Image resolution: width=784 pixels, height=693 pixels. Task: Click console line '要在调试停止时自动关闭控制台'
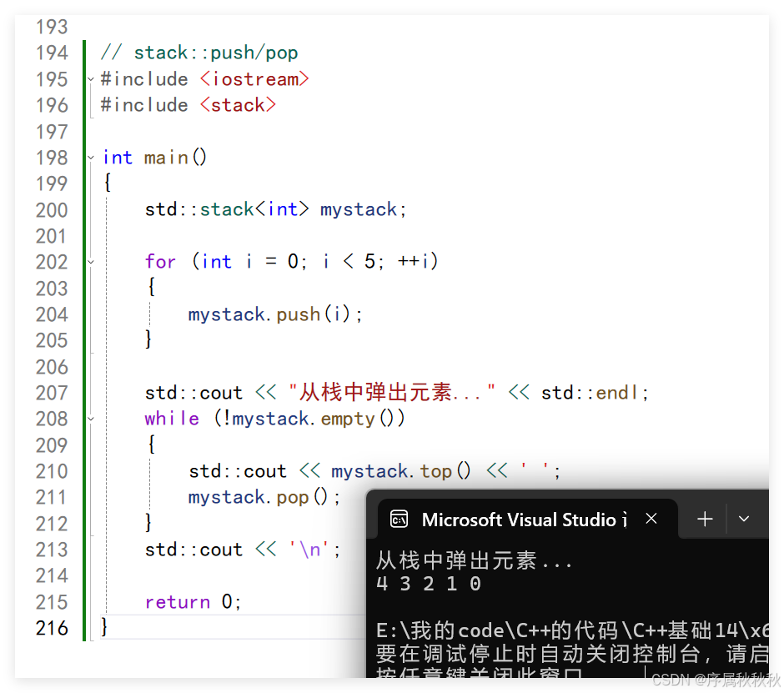pos(537,654)
